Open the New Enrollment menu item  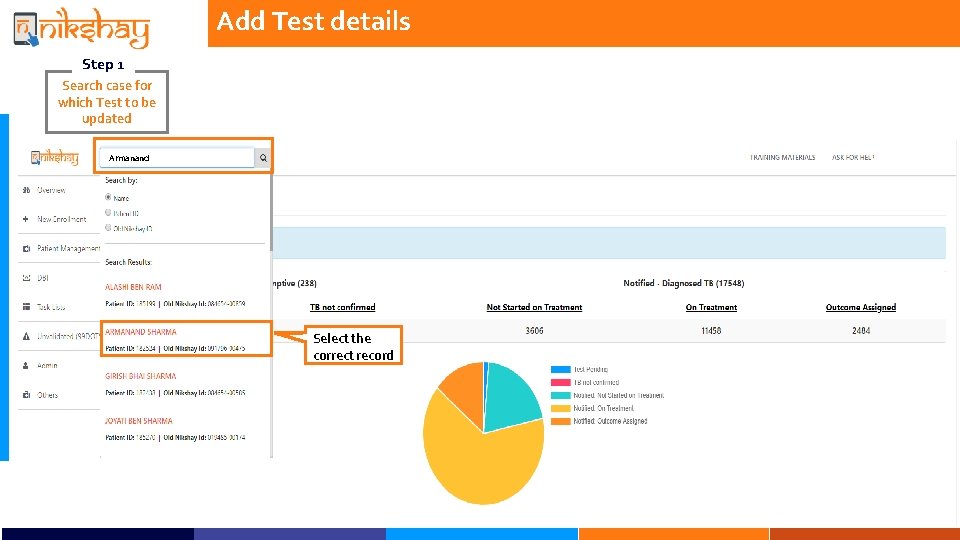coord(61,219)
